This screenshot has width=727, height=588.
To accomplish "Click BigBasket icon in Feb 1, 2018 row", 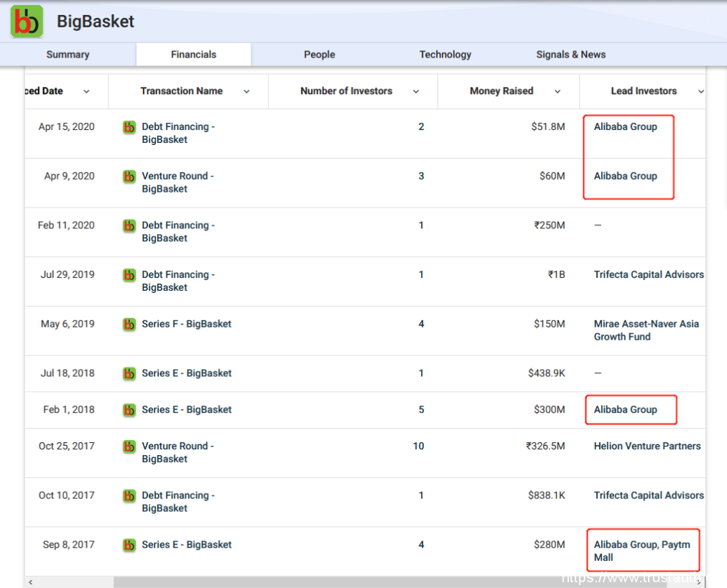I will pyautogui.click(x=129, y=410).
